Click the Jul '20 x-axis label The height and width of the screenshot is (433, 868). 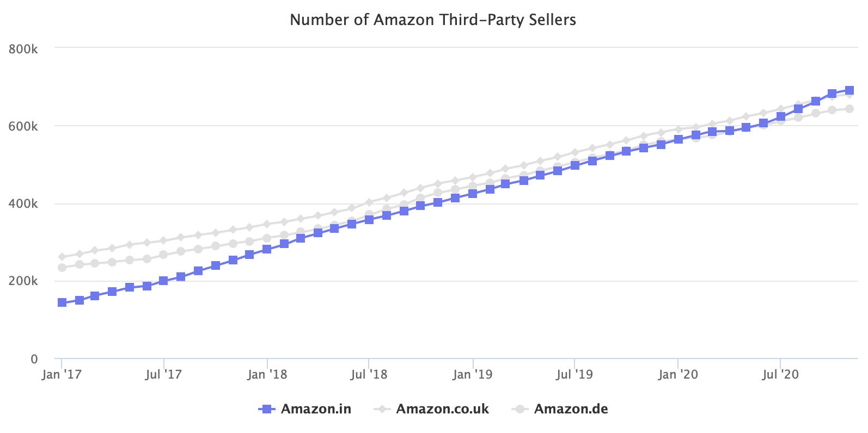click(x=780, y=375)
